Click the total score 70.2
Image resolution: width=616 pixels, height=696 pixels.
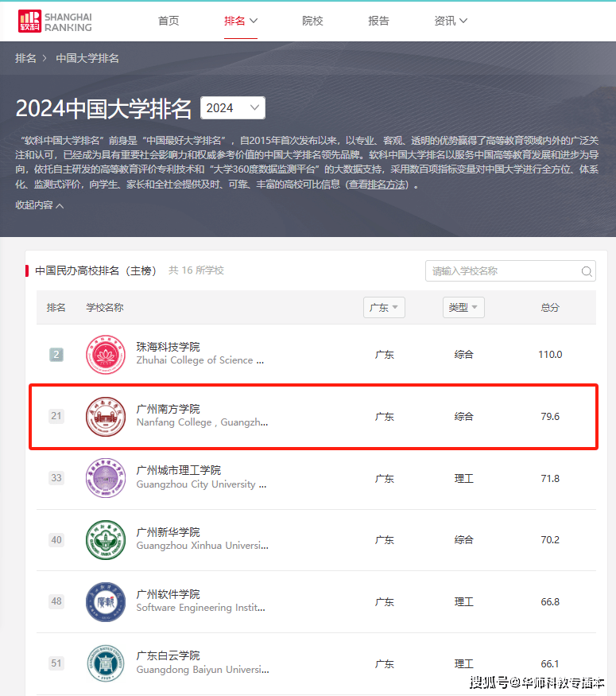[x=550, y=540]
